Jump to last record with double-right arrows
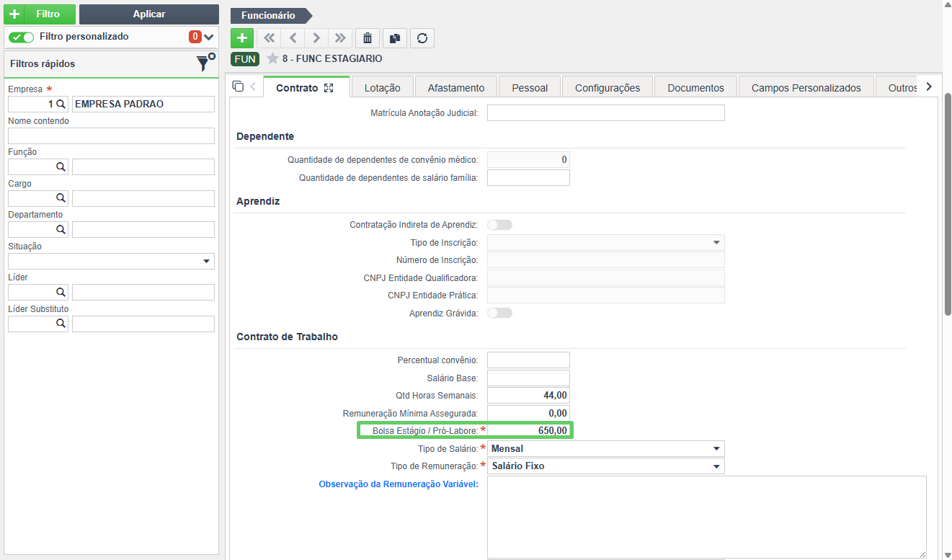952x560 pixels. click(x=340, y=38)
